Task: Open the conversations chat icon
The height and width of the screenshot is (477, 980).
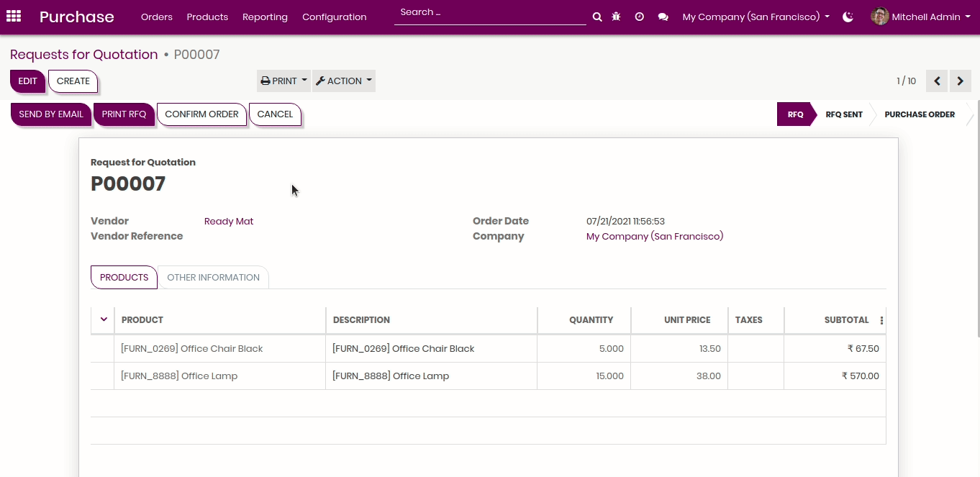Action: (663, 17)
